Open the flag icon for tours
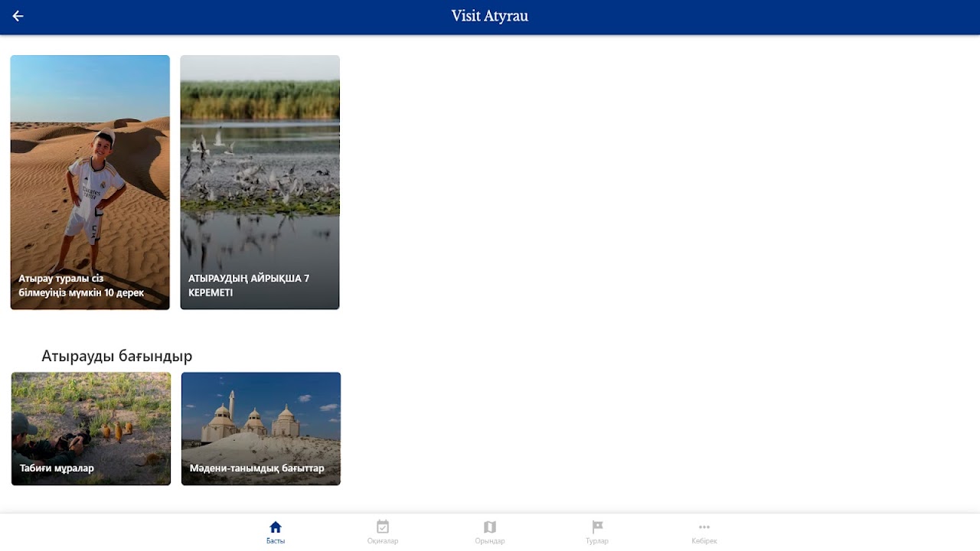The width and height of the screenshot is (980, 551). click(597, 527)
